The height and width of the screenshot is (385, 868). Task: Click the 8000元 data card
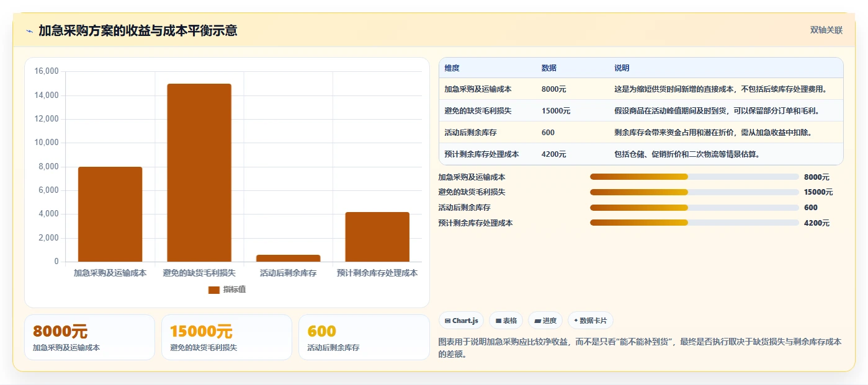(x=89, y=337)
